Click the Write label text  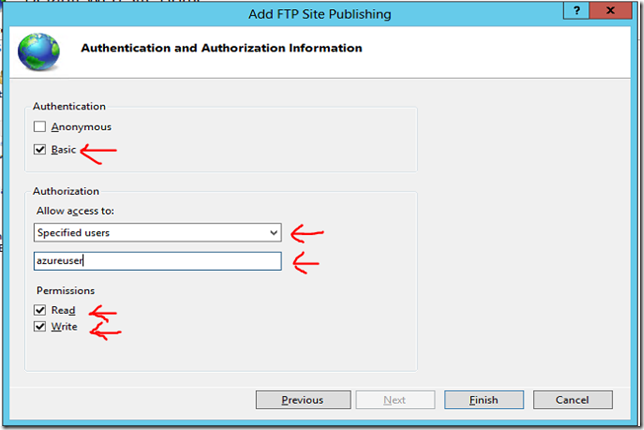(64, 327)
